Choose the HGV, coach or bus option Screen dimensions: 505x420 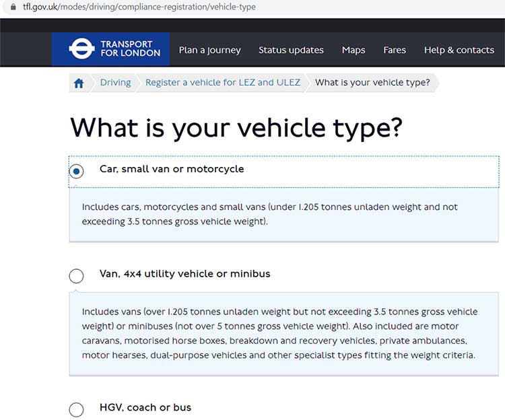(x=76, y=409)
